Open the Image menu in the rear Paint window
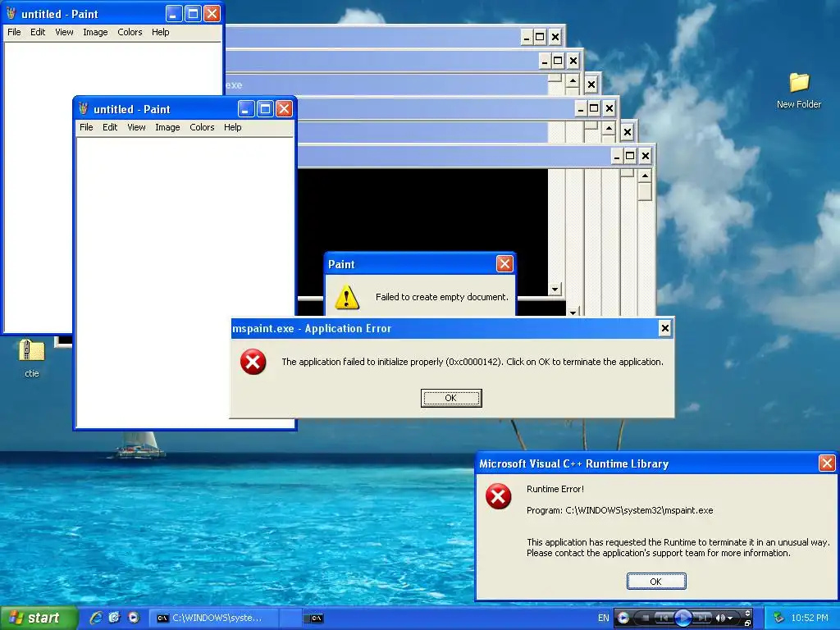Viewport: 840px width, 630px height. [x=95, y=32]
